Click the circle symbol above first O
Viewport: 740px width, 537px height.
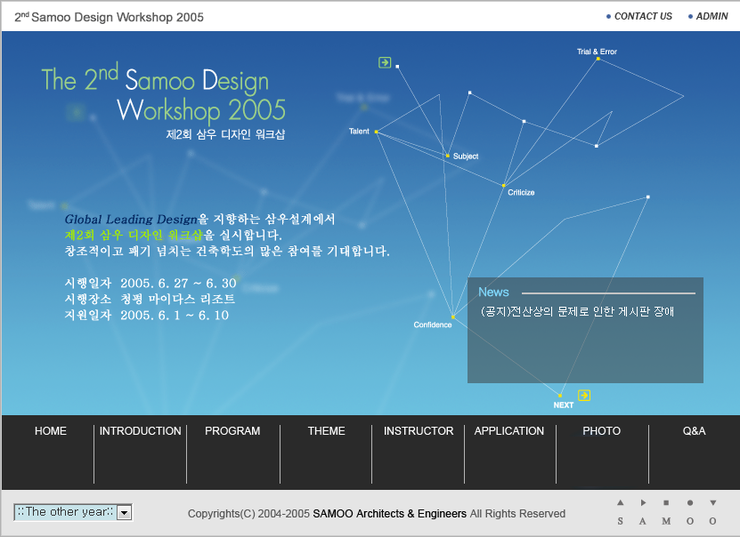pyautogui.click(x=690, y=503)
